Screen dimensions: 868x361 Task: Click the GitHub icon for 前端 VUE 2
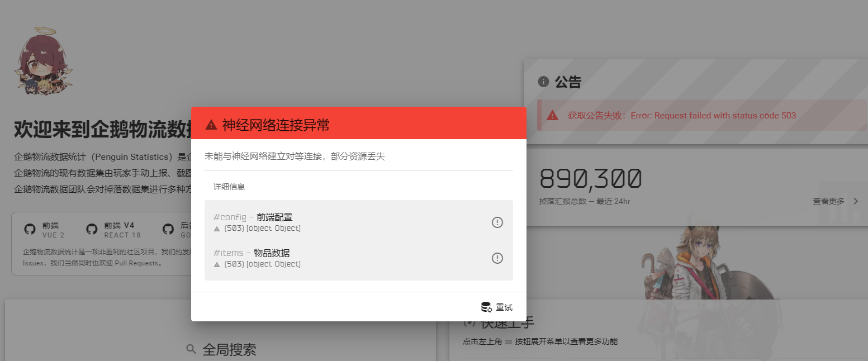[x=30, y=229]
